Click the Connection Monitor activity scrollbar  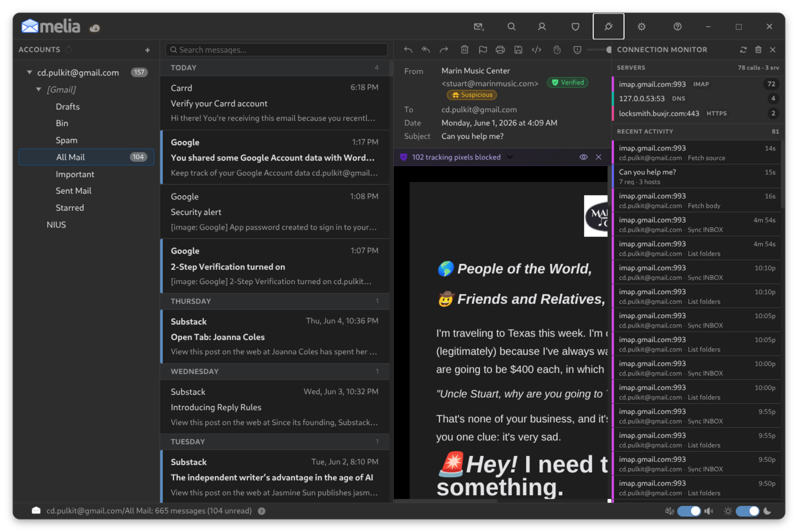[x=783, y=175]
